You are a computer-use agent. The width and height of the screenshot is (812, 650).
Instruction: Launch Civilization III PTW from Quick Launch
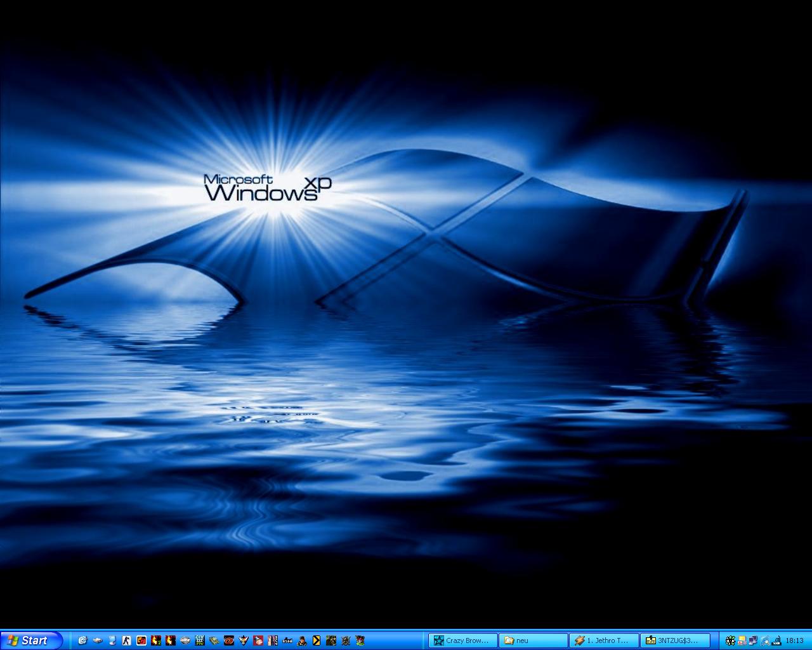(x=200, y=640)
